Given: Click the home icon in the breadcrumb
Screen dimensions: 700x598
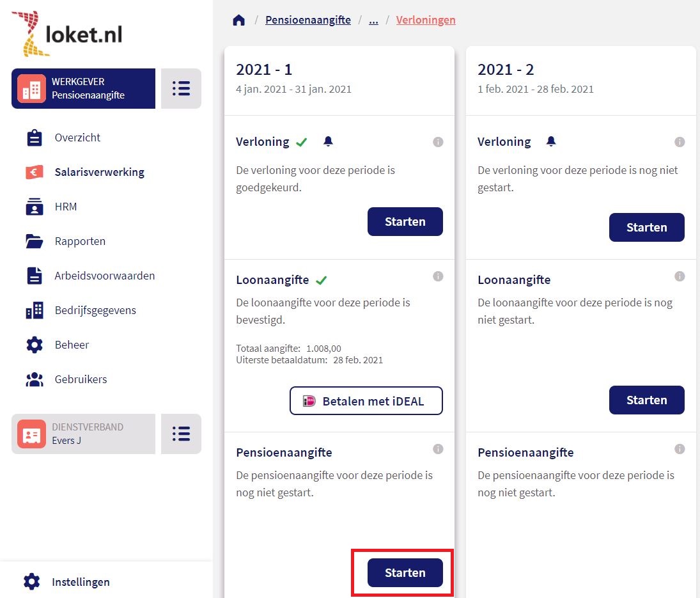Looking at the screenshot, I should click(238, 19).
